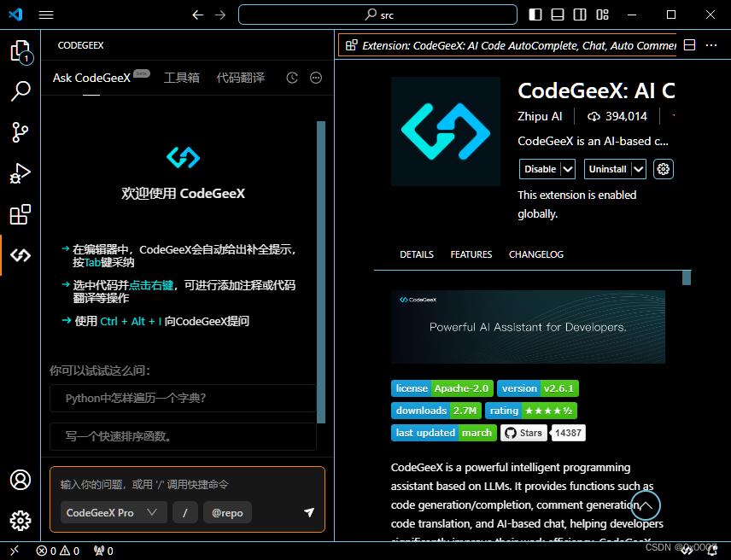
Task: Open the Explorer view in activity bar
Action: point(20,50)
